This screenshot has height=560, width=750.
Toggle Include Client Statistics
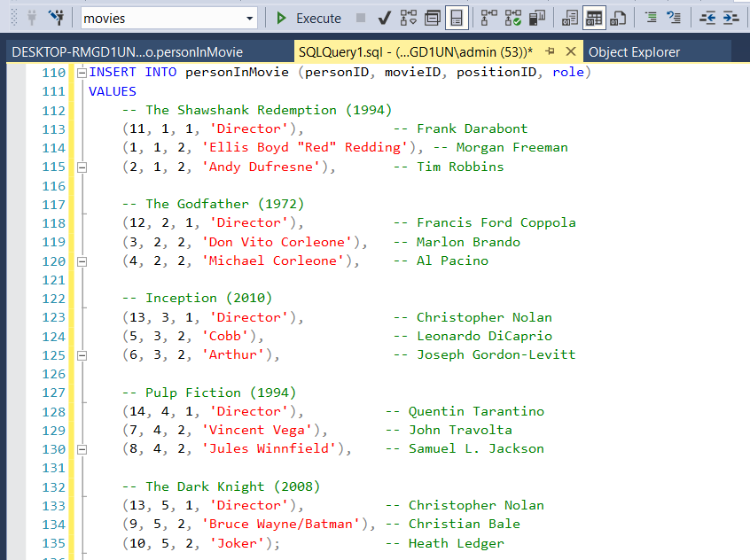[x=536, y=19]
